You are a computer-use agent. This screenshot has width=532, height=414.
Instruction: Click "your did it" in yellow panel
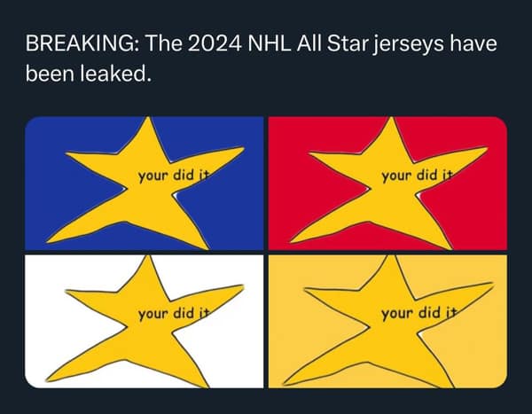(417, 313)
